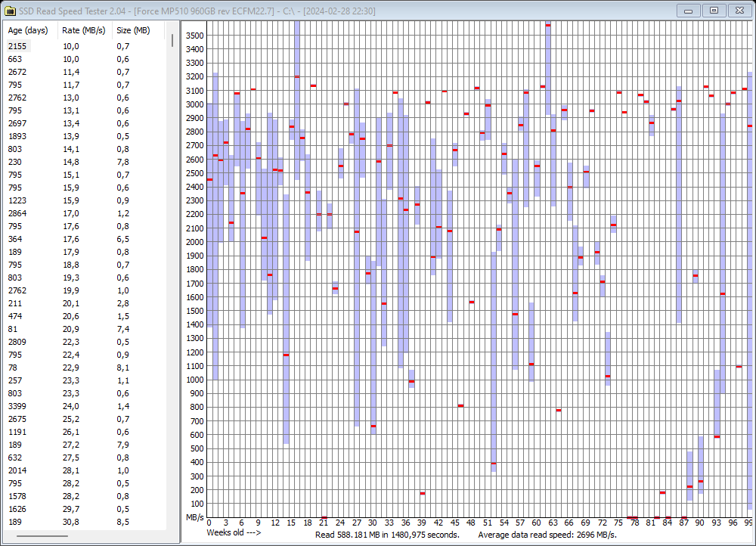Select the row with age 78

click(x=85, y=368)
